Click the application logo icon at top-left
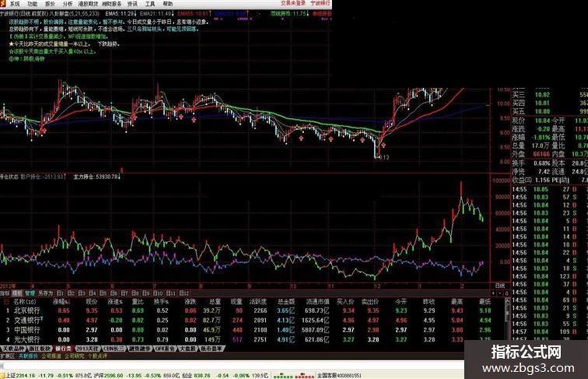Viewport: 588px width, 379px height. pyautogui.click(x=3, y=3)
